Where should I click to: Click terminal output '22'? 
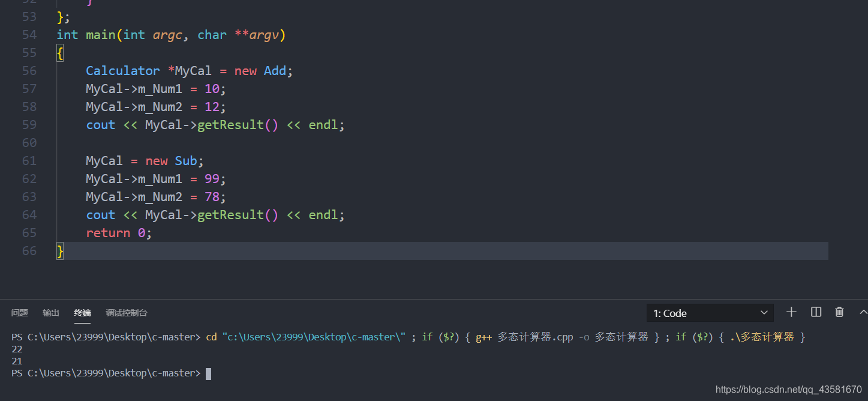tap(17, 349)
